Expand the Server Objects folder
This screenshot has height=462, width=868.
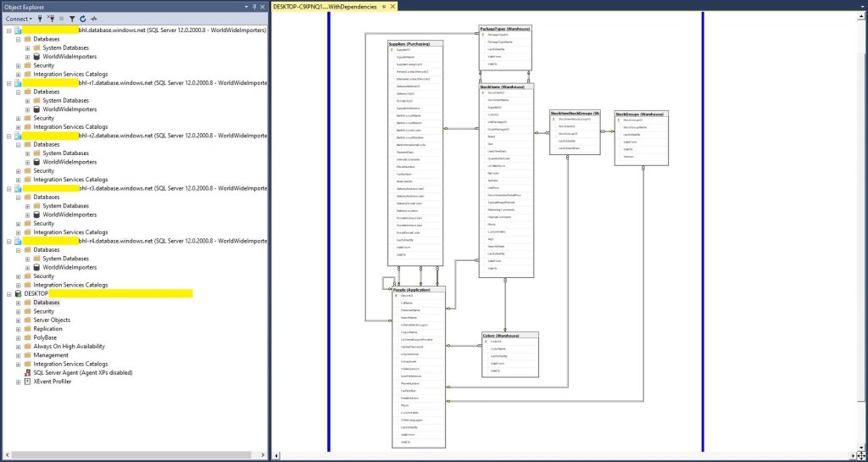click(18, 320)
